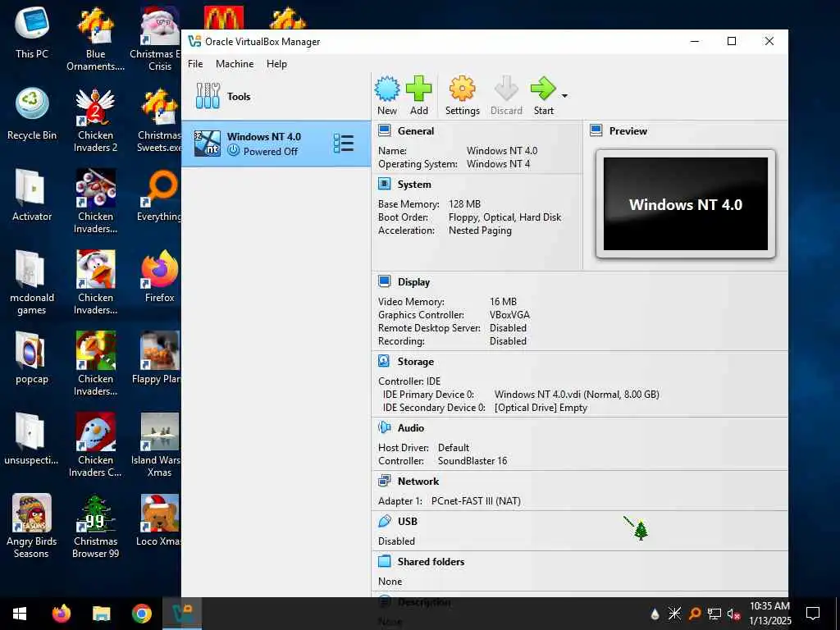Click the System section chip icon
Viewport: 840px width, 630px height.
coord(384,184)
